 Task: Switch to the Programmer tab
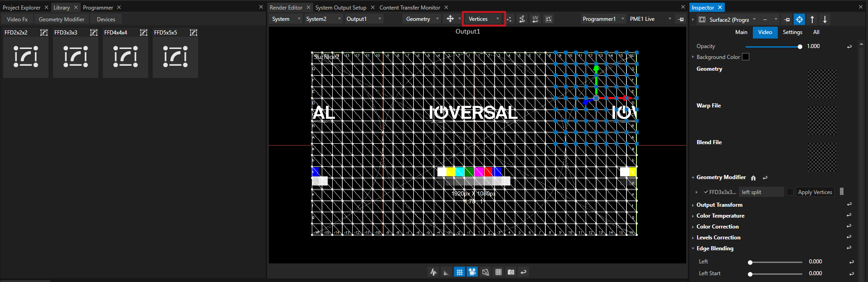click(x=98, y=7)
